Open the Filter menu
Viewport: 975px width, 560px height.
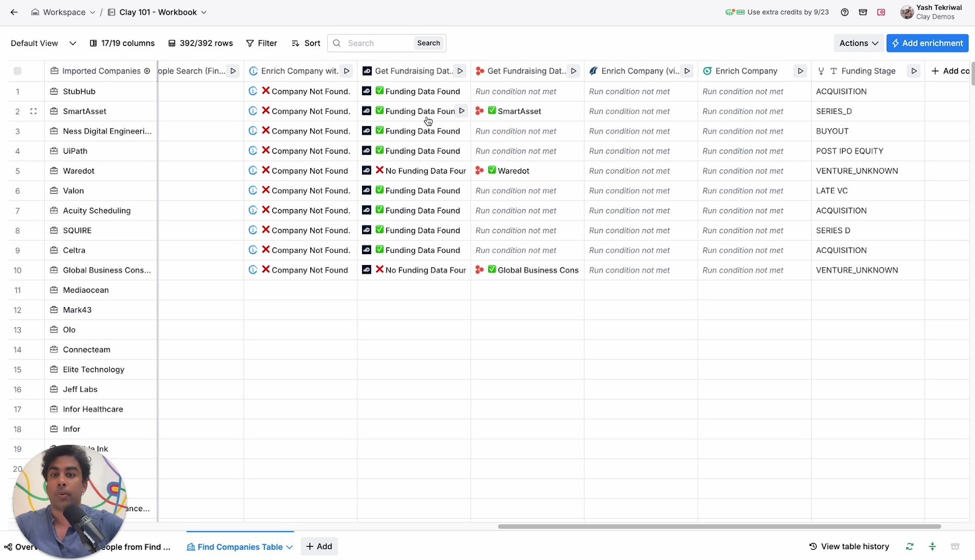point(261,43)
